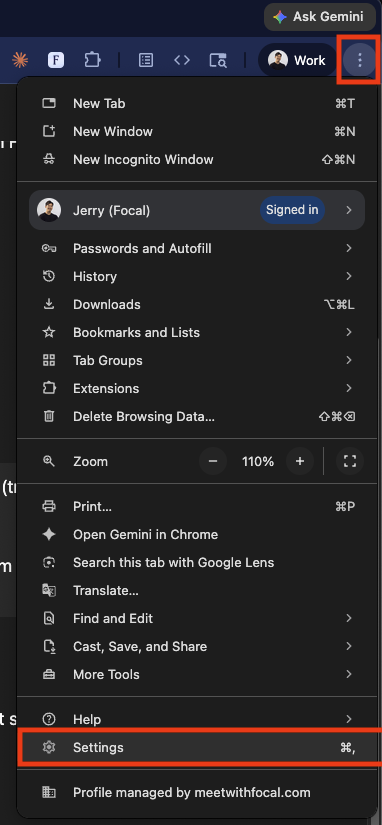This screenshot has width=382, height=825.
Task: Open the Help submenu
Action: [198, 719]
